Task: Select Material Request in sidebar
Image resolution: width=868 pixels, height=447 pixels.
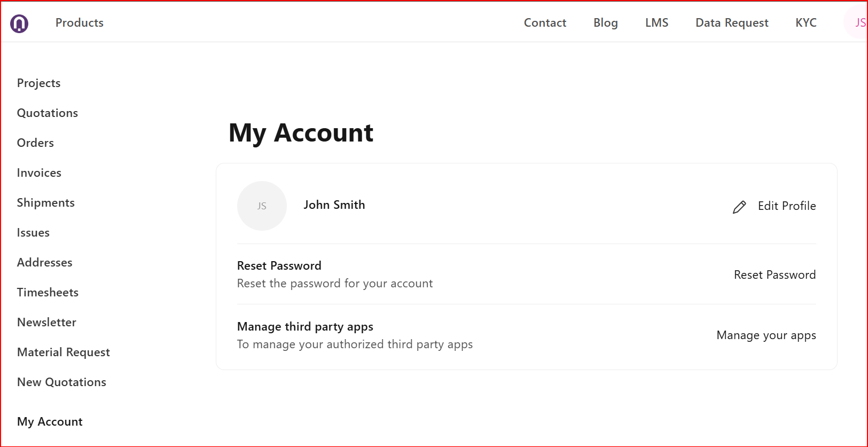Action: pos(64,352)
